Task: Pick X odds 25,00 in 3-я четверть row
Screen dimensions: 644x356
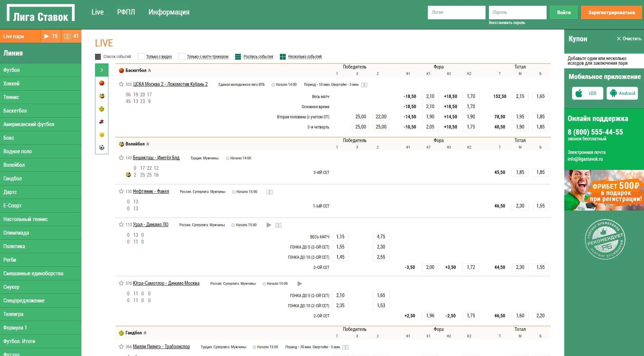Action: point(361,127)
